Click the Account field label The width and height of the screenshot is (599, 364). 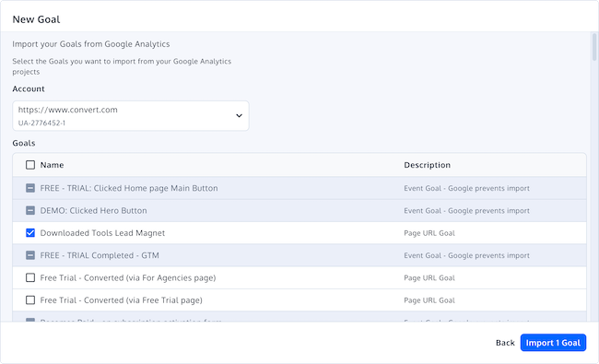coord(29,89)
